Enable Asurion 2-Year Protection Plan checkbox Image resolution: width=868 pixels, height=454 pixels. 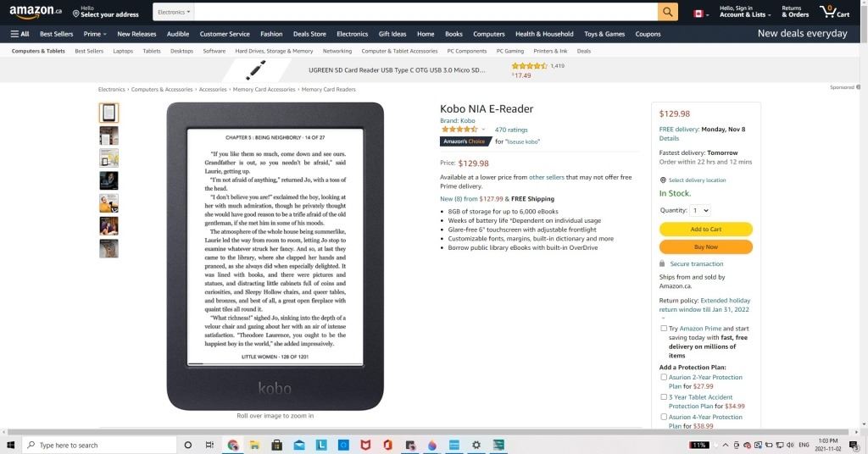pos(664,377)
